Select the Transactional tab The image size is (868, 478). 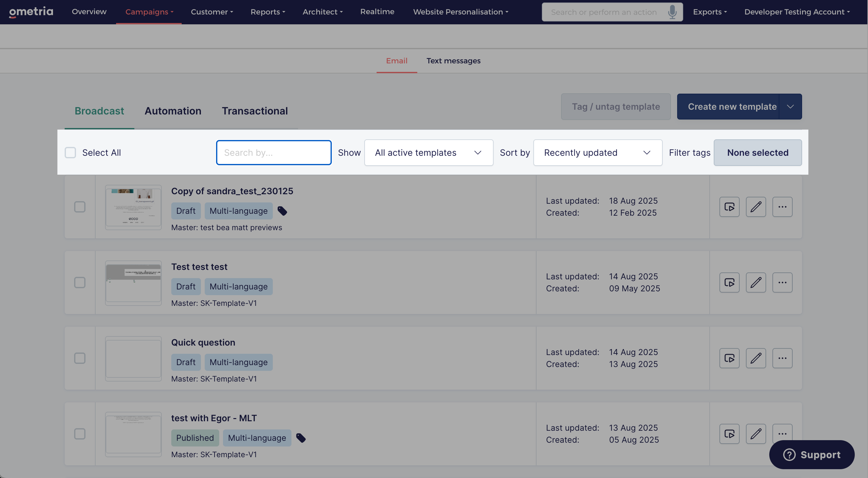point(255,111)
